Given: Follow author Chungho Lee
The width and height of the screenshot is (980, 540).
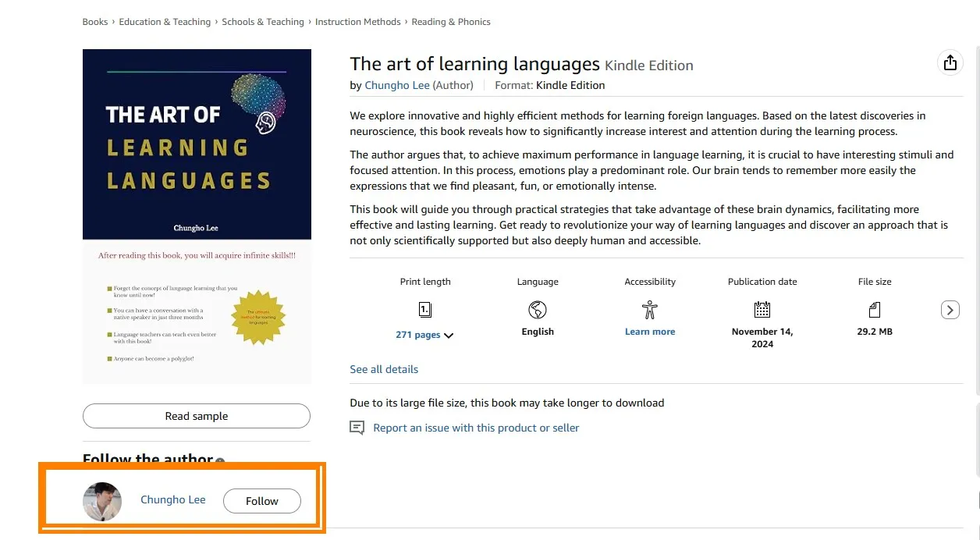Looking at the screenshot, I should (262, 501).
